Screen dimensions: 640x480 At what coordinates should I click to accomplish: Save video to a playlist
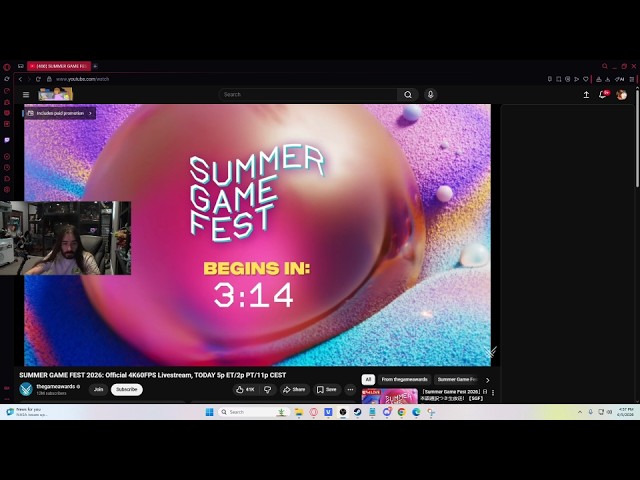pyautogui.click(x=327, y=389)
